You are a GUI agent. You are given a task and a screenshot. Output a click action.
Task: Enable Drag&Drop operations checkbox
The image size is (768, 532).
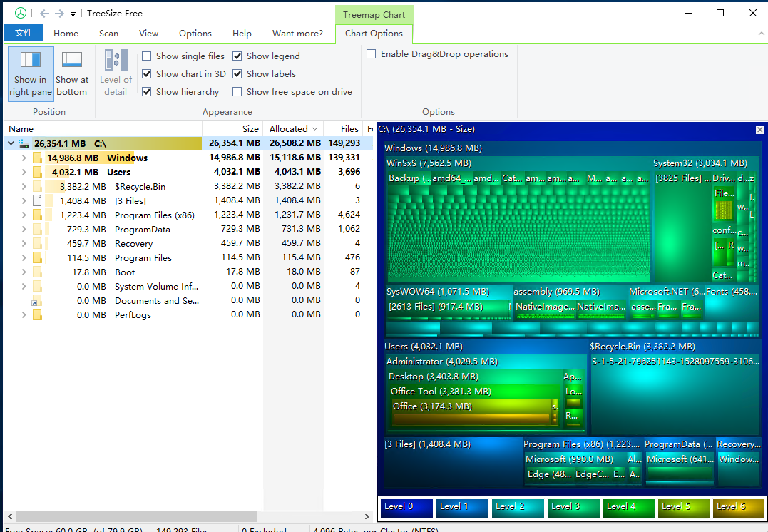(x=372, y=54)
